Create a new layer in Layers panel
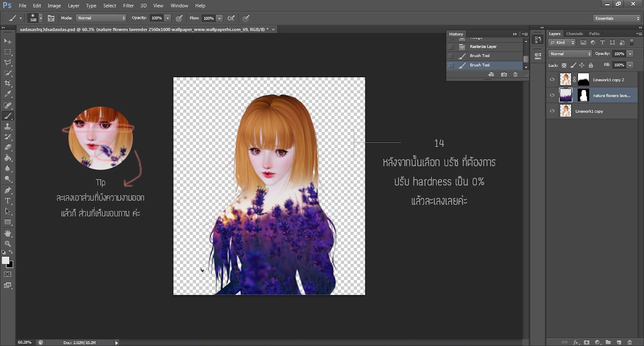This screenshot has height=346, width=644. click(x=619, y=342)
